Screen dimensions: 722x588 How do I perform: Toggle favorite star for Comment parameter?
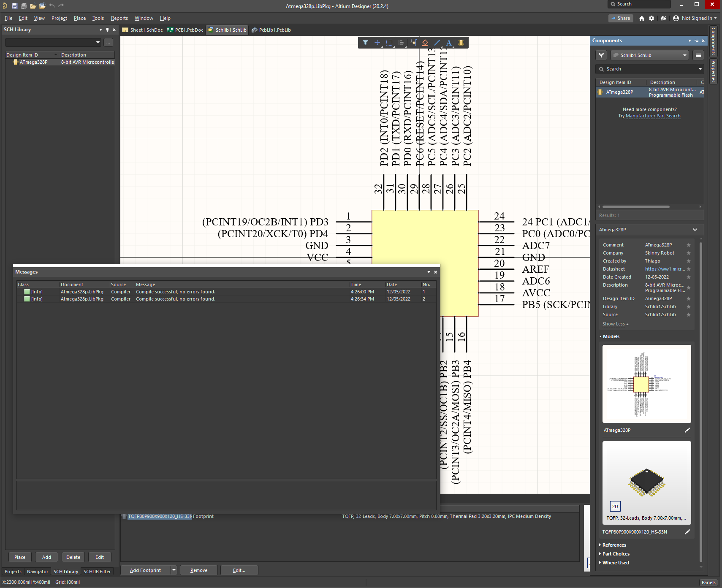pyautogui.click(x=689, y=245)
